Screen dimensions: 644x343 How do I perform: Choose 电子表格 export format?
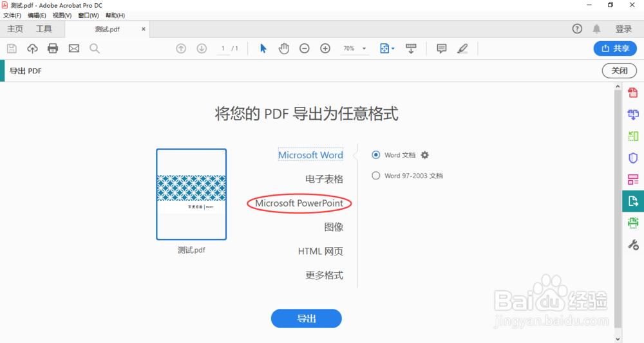(324, 179)
